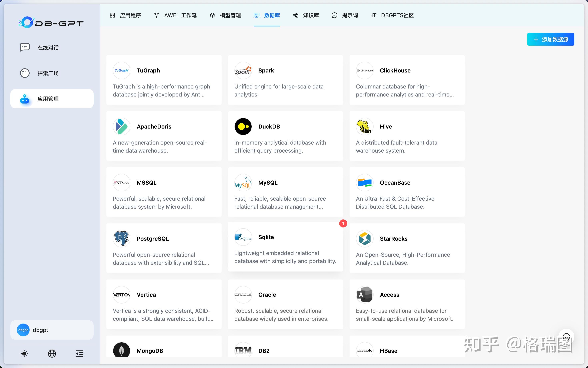Toggle the light/dark theme sun icon
Image resolution: width=588 pixels, height=368 pixels.
24,353
